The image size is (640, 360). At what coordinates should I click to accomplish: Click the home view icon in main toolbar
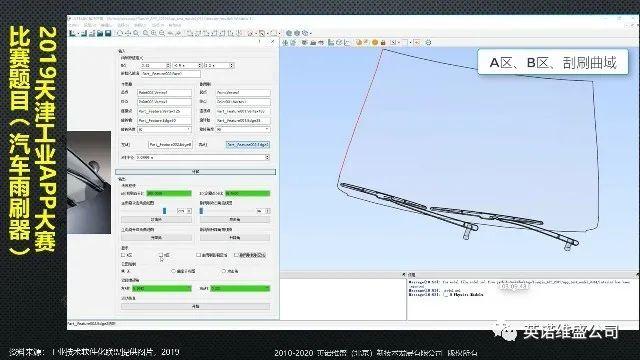point(120,33)
